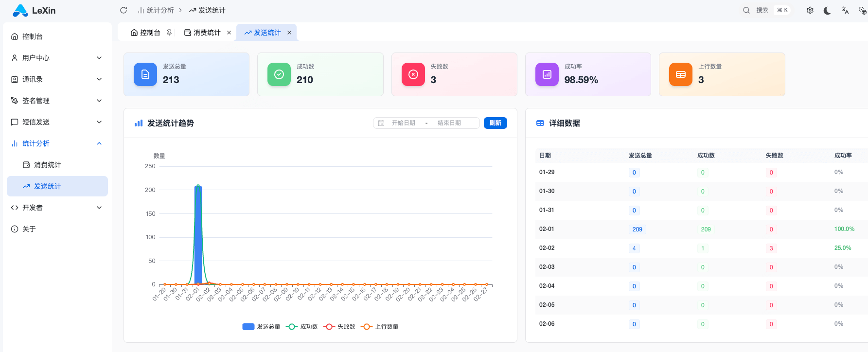Click the blue 刷新 button
This screenshot has width=868, height=352.
496,123
